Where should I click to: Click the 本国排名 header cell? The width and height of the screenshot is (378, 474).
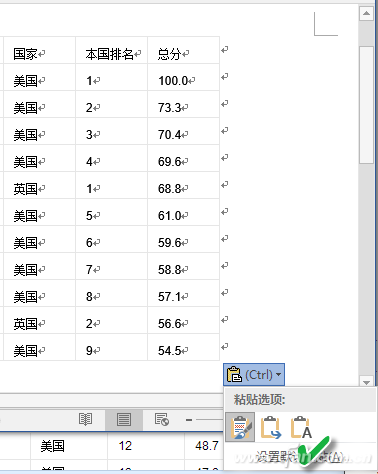click(x=112, y=50)
